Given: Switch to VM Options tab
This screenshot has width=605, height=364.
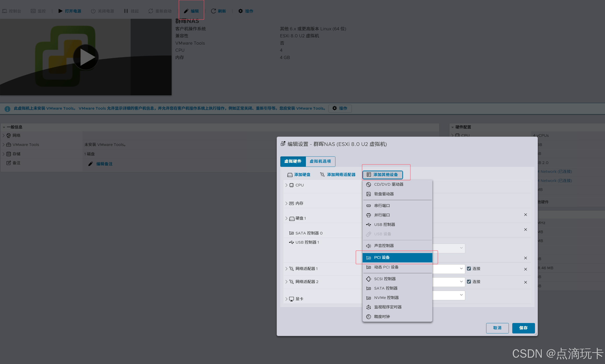Looking at the screenshot, I should coord(320,161).
